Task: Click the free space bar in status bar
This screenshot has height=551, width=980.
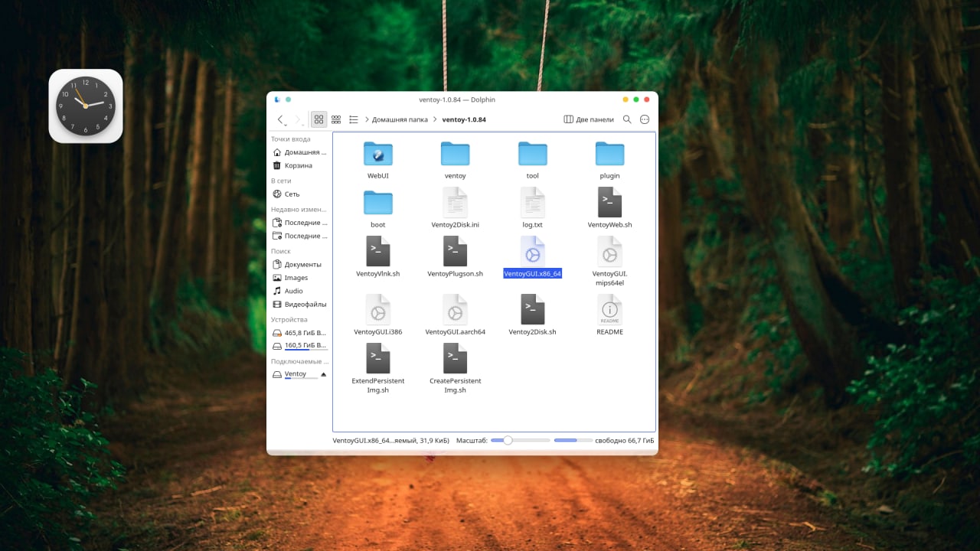Action: 573,441
